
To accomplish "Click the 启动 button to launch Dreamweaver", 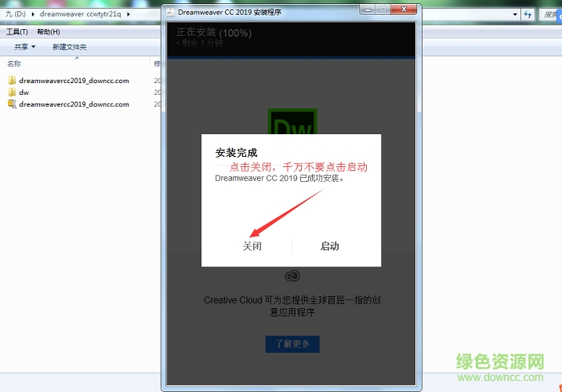I will pyautogui.click(x=329, y=246).
